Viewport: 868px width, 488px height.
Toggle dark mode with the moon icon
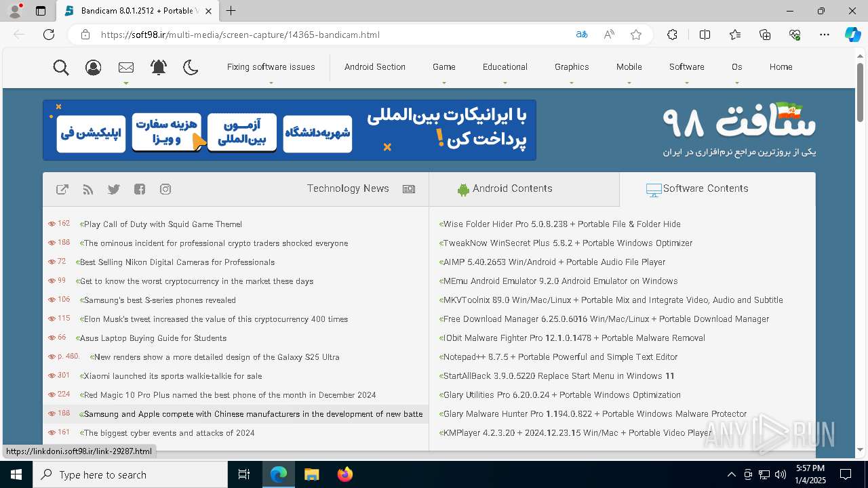[191, 67]
